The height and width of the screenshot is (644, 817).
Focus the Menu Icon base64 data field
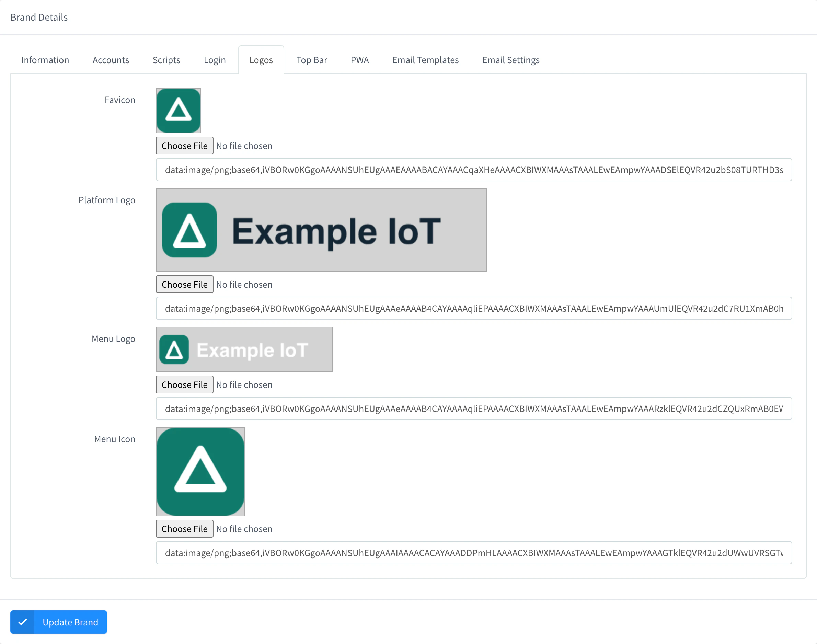tap(474, 553)
